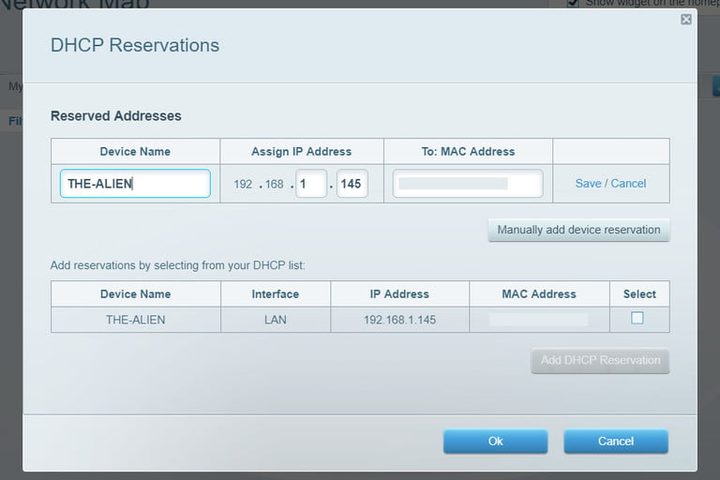Click the Add DHCP Reservation button
This screenshot has width=720, height=480.
tap(600, 360)
